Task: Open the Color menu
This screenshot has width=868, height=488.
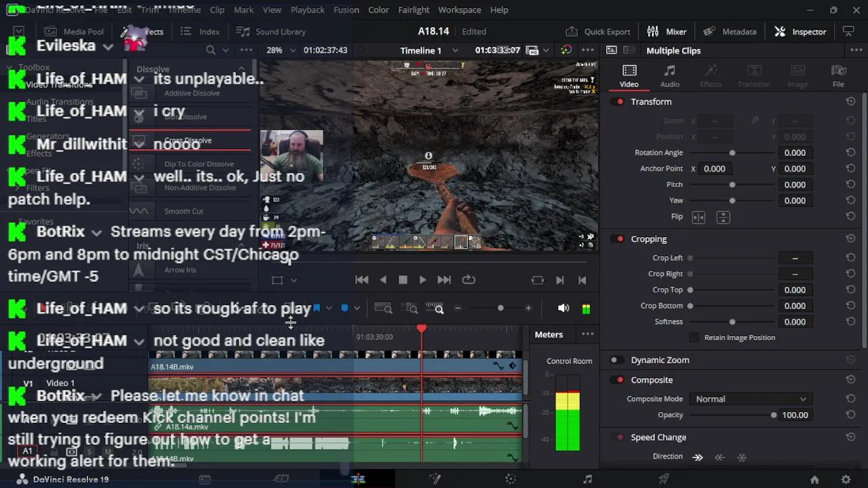Action: click(378, 10)
